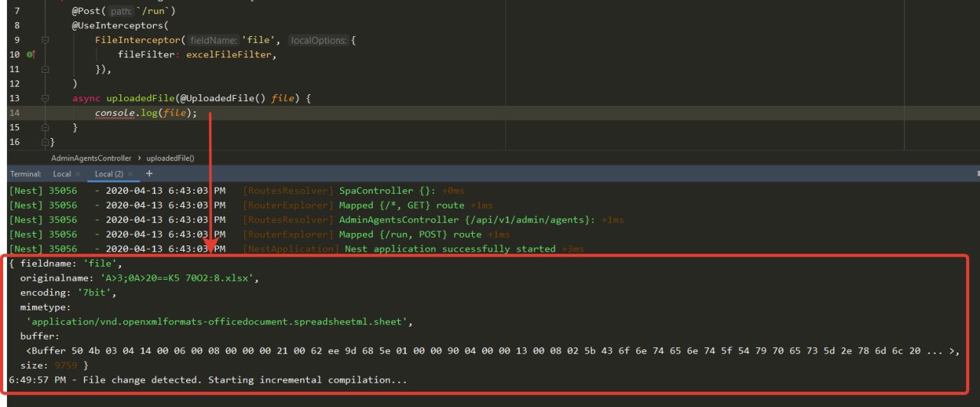Click line number 14 in gutter
Viewport: 980px width, 407px height.
[x=15, y=113]
